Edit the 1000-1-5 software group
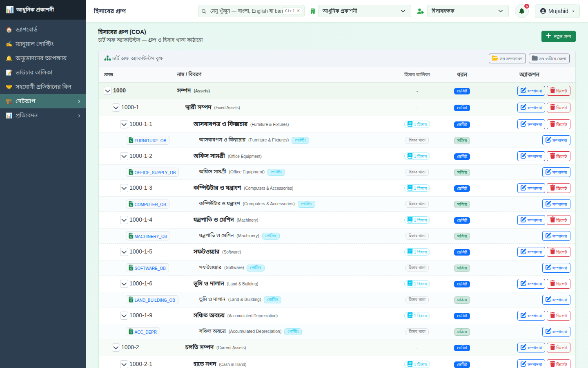The height and width of the screenshot is (368, 588). pyautogui.click(x=531, y=252)
